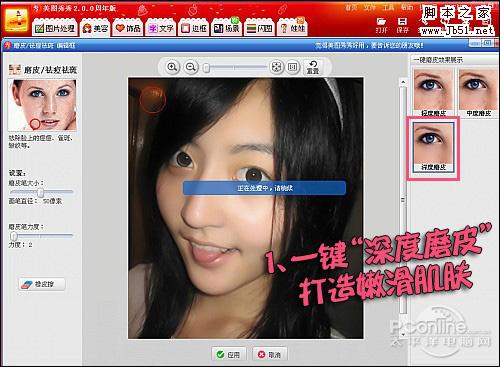Select the 边框 border tab
500x367 pixels.
[194, 28]
